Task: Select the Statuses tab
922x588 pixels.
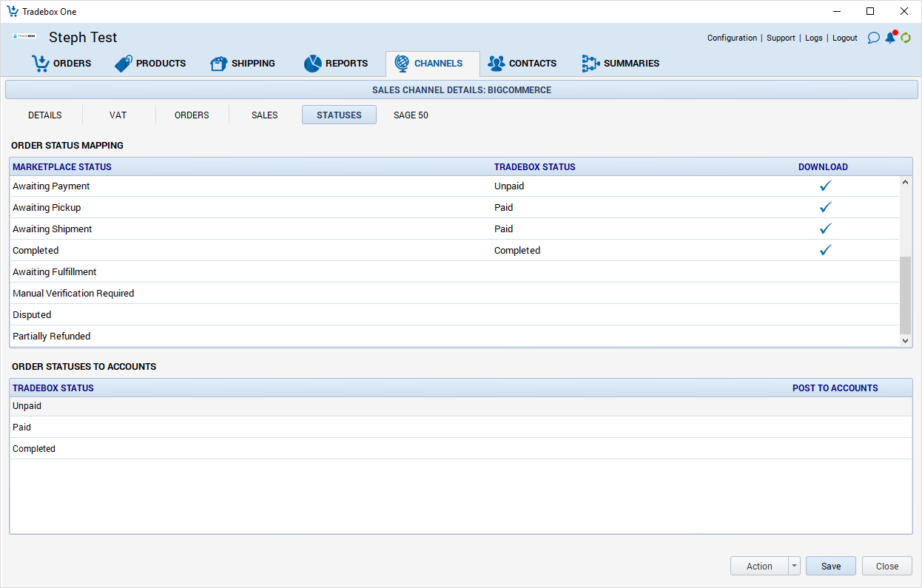Action: coord(339,115)
